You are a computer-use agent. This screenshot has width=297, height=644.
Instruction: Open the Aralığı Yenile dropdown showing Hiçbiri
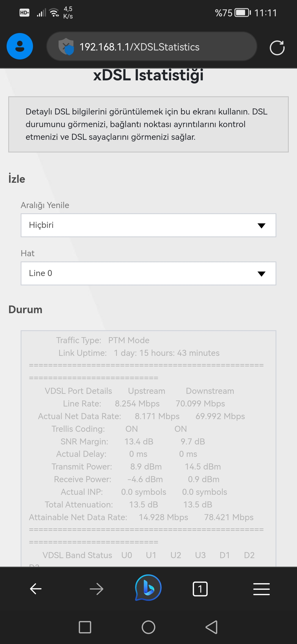click(148, 225)
